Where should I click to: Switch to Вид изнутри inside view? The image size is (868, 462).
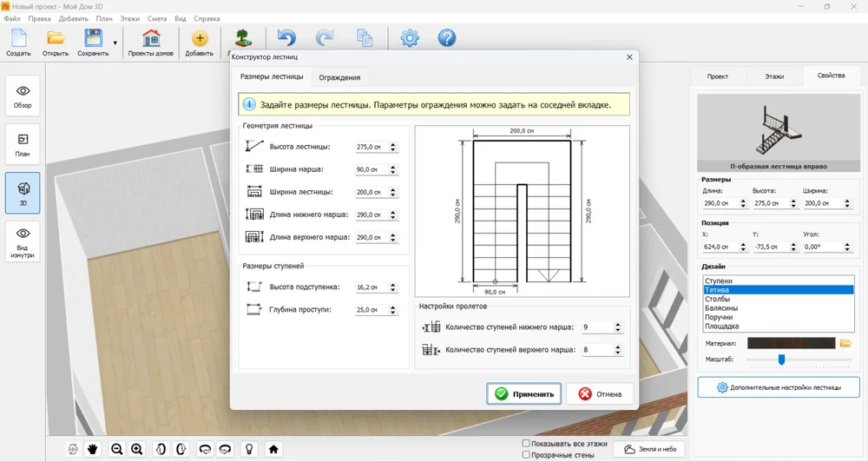pyautogui.click(x=23, y=241)
